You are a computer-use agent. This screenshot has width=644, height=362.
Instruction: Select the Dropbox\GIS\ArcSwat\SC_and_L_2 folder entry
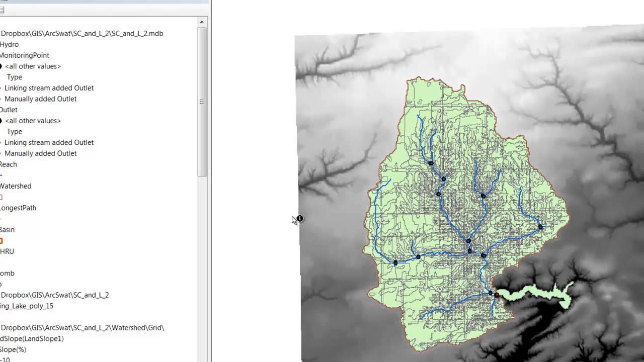pos(54,295)
